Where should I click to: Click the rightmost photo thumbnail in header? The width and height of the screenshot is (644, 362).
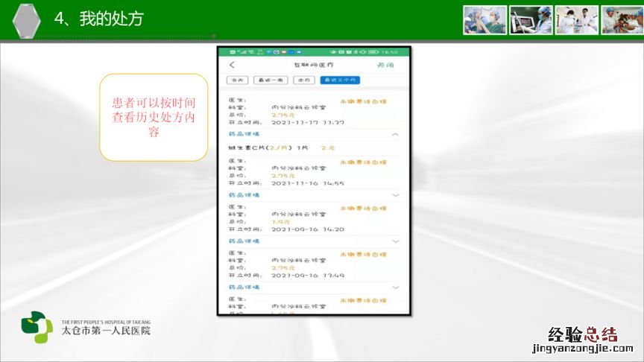620,20
